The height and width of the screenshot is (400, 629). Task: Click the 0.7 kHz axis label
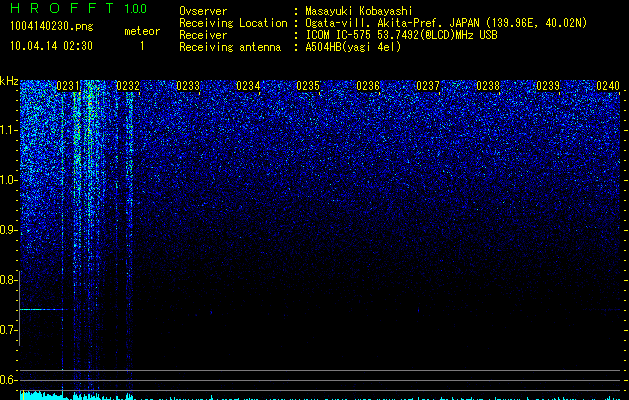pos(8,330)
